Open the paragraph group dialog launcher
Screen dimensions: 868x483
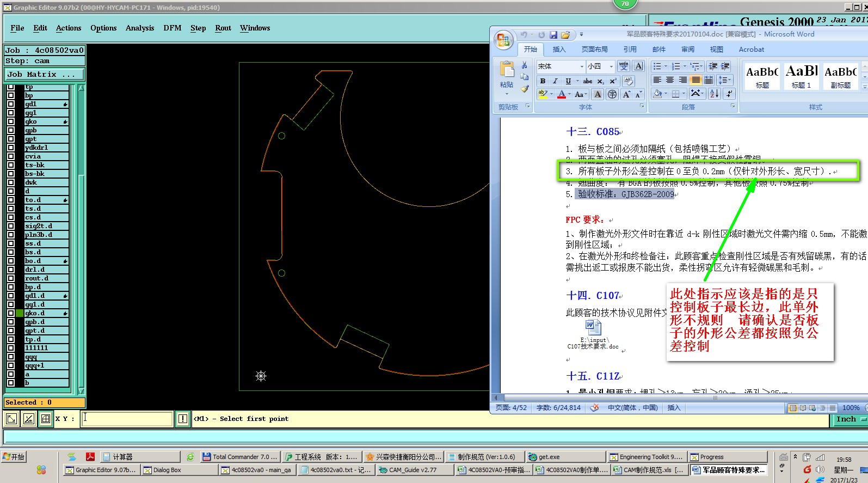click(732, 106)
